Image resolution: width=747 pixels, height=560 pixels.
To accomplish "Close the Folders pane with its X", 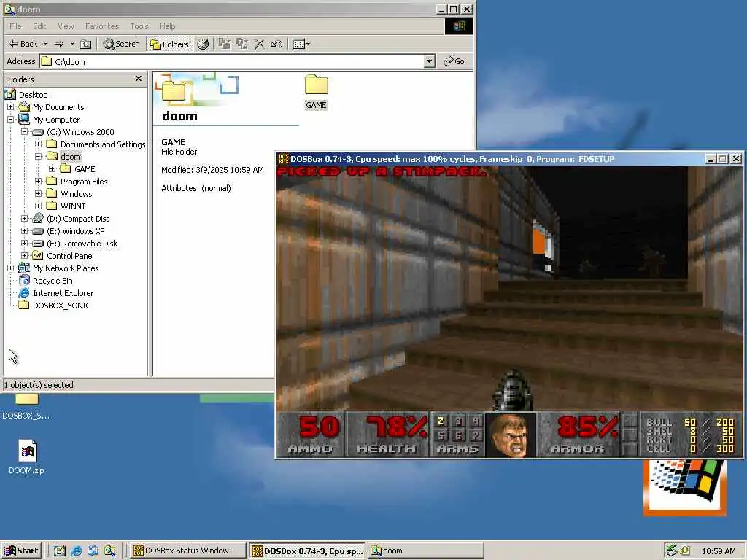I will (139, 79).
